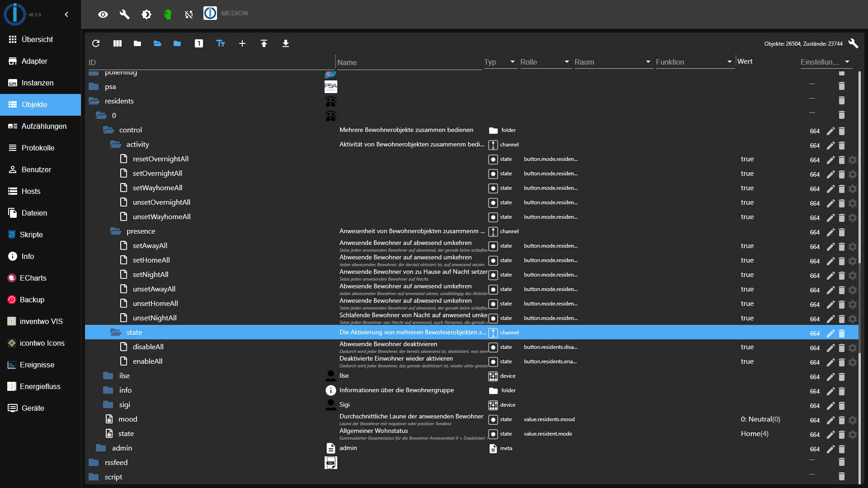Add a new object with plus icon
The height and width of the screenshot is (488, 868).
(x=242, y=43)
